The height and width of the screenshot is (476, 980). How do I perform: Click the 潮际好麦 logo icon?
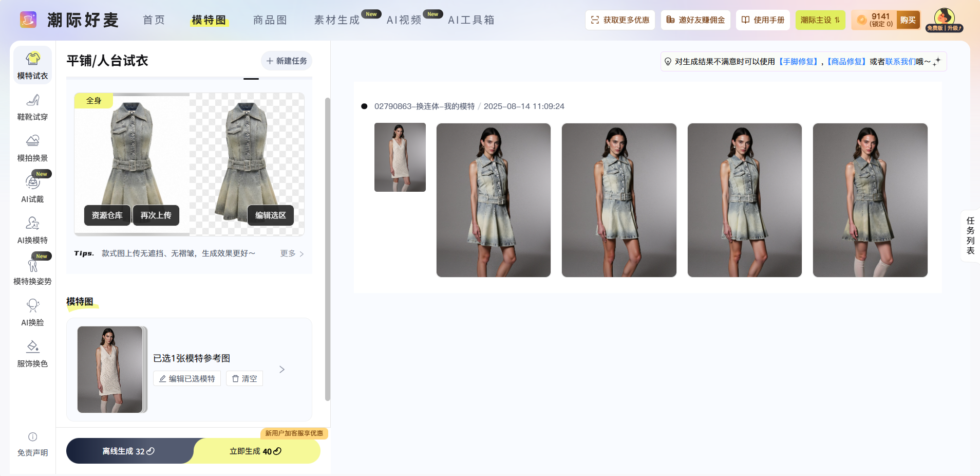28,20
